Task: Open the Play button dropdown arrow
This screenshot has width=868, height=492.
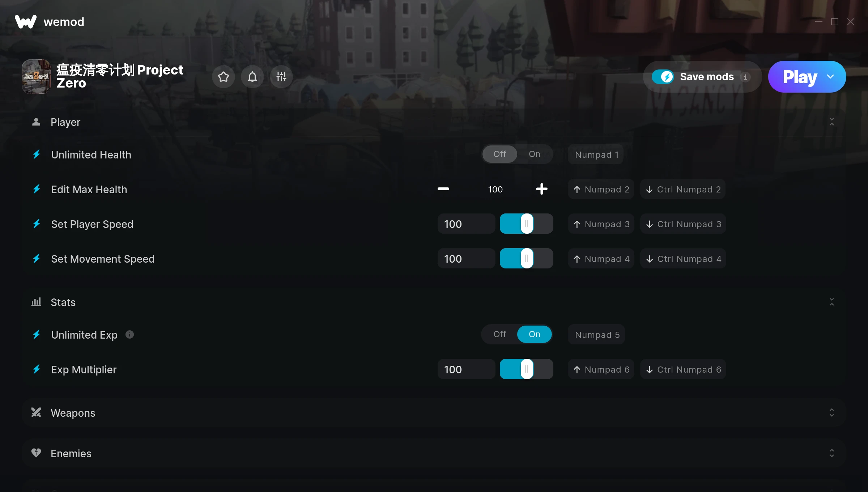Action: (x=830, y=77)
